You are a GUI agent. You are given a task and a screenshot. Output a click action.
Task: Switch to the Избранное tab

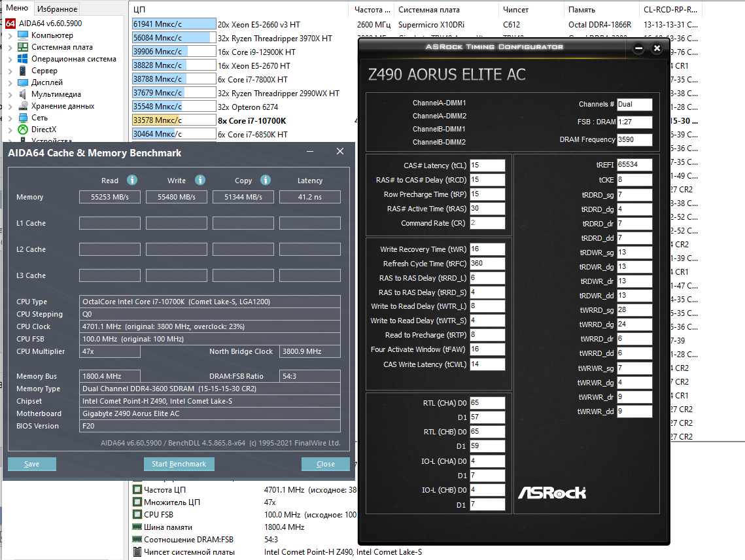[x=57, y=9]
